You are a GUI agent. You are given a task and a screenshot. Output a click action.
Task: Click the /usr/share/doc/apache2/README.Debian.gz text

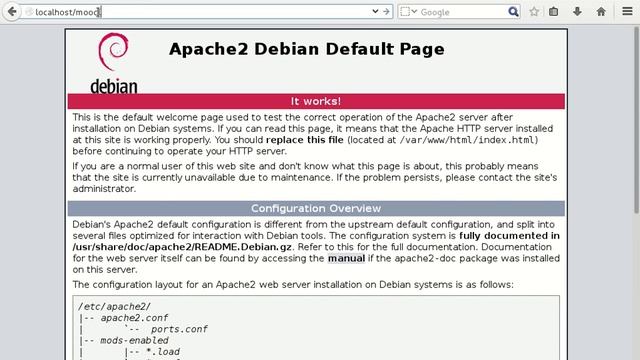click(x=182, y=247)
